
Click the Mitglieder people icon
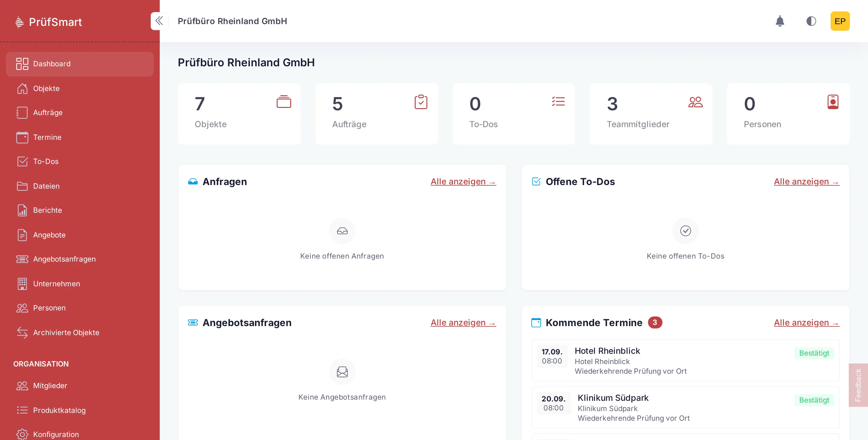[x=22, y=386]
